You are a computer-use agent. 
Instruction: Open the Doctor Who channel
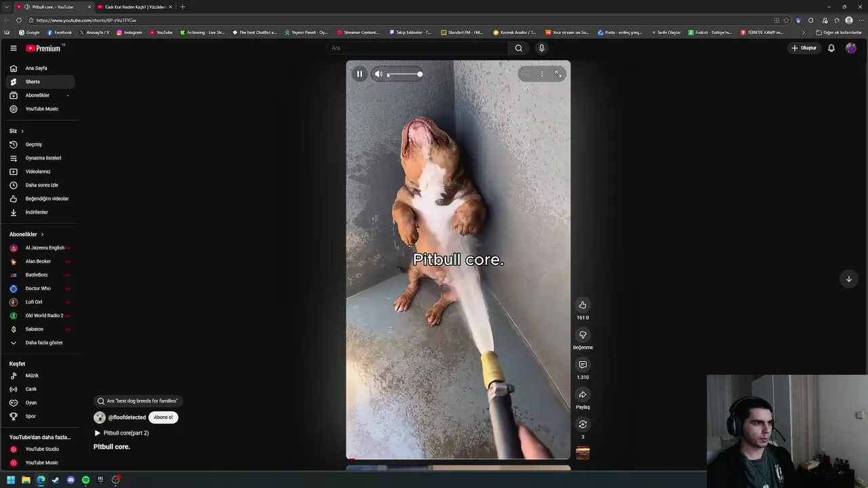pyautogui.click(x=40, y=289)
